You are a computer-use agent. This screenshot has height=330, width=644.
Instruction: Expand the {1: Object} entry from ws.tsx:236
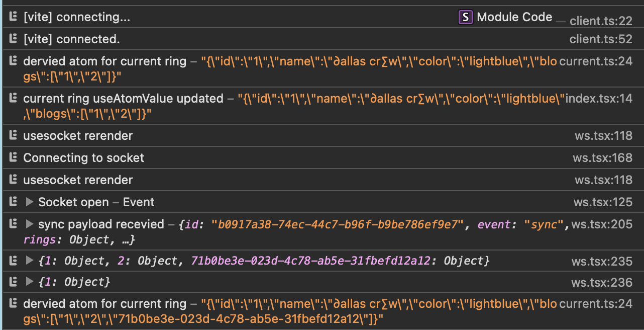(x=30, y=282)
